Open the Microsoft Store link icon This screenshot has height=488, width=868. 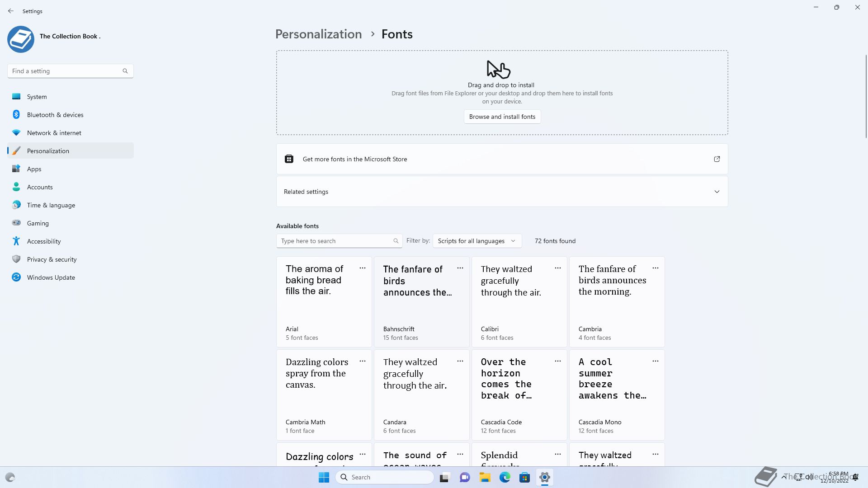(x=717, y=159)
